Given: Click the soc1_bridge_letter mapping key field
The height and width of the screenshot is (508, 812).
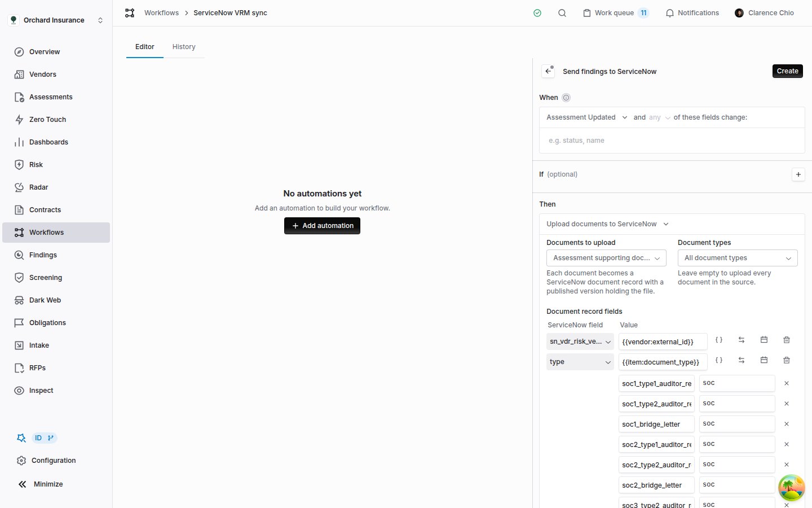Looking at the screenshot, I should (x=656, y=424).
